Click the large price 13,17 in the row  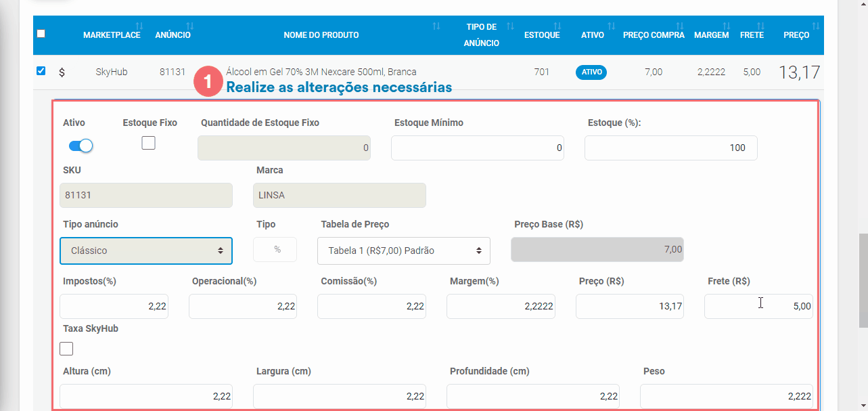point(800,72)
